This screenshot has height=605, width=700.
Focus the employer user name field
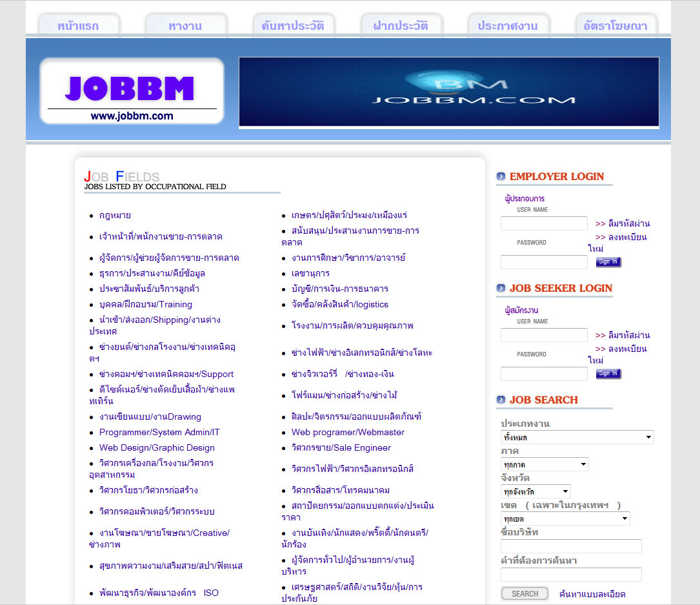(544, 223)
